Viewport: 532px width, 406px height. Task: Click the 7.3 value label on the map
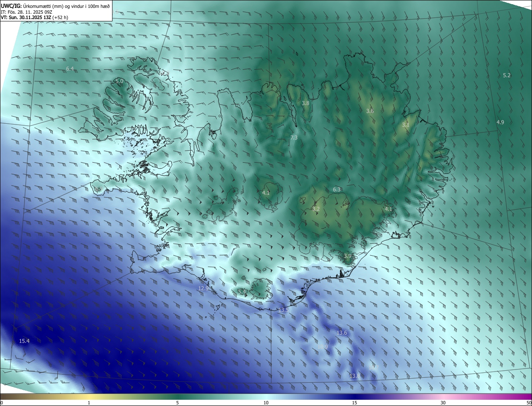(x=294, y=137)
